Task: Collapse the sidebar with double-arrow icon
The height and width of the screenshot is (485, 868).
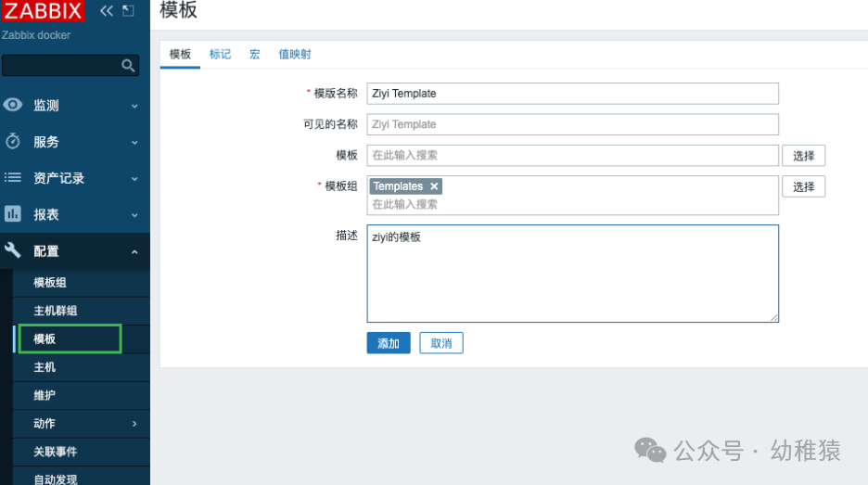Action: (107, 10)
